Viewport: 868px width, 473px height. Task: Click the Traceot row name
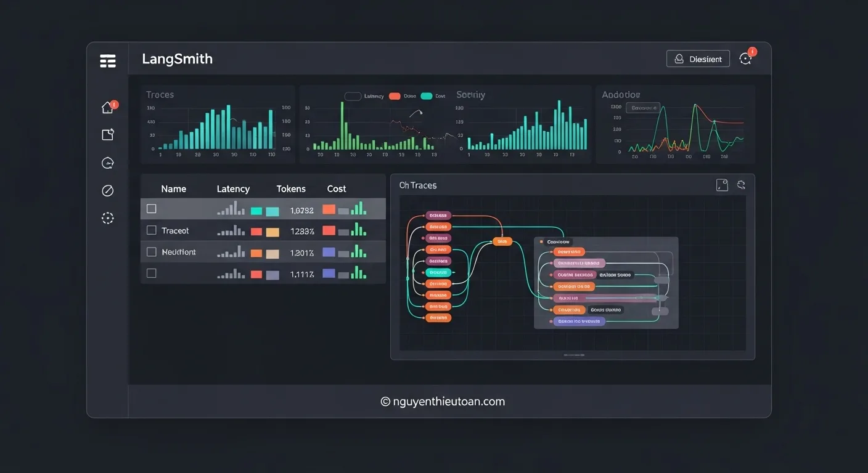click(x=175, y=230)
